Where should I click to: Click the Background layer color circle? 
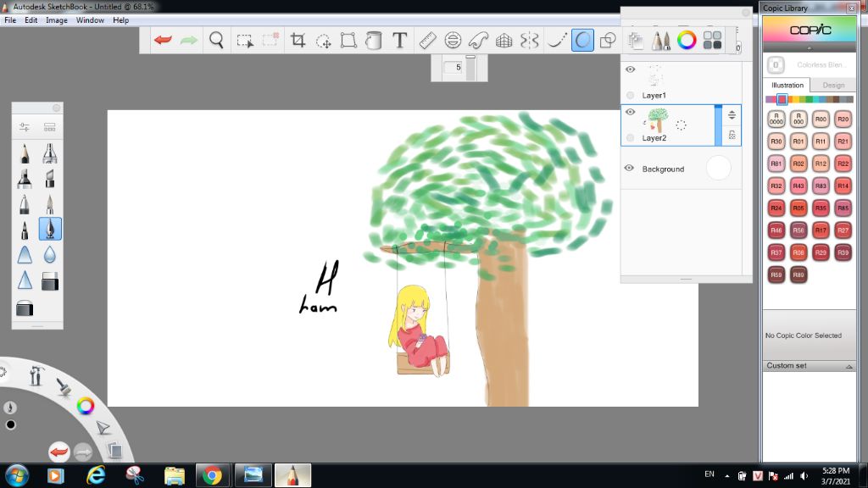click(718, 168)
